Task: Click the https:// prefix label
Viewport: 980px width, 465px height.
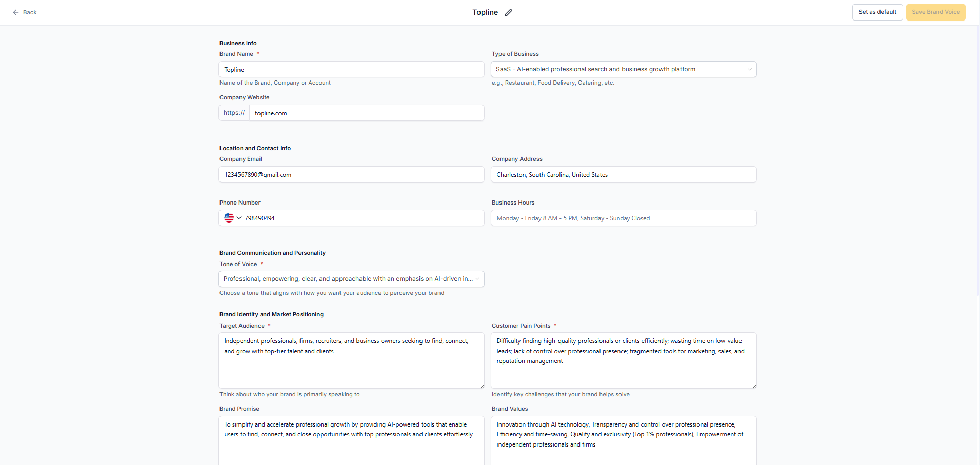Action: [x=234, y=113]
